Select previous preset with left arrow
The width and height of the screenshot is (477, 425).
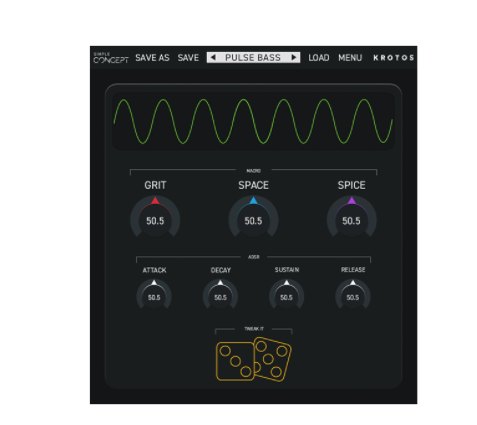213,57
